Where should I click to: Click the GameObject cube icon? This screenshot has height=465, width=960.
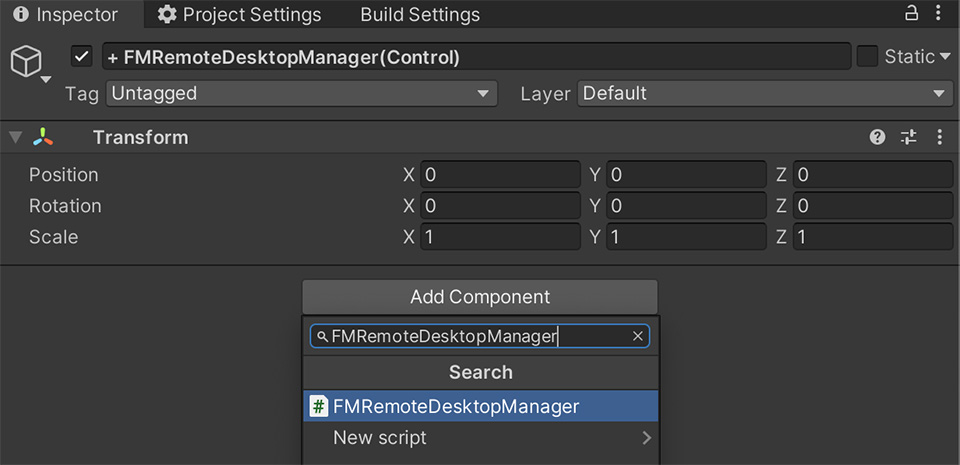25,62
